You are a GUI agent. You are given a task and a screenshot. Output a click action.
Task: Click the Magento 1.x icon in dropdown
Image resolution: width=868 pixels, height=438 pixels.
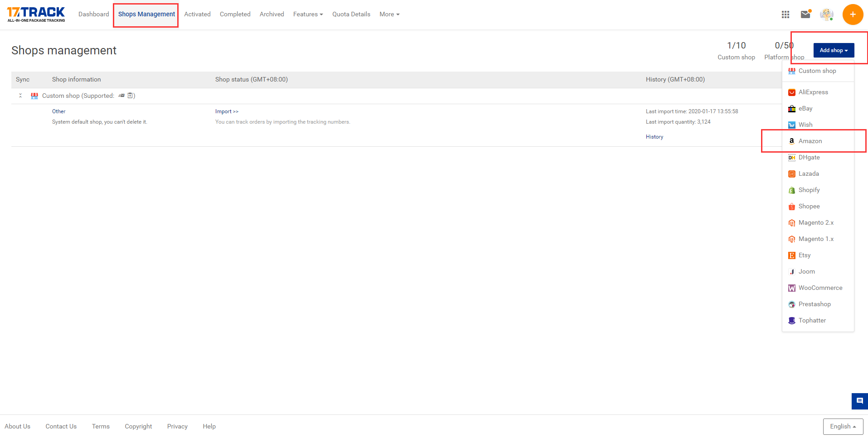(792, 239)
